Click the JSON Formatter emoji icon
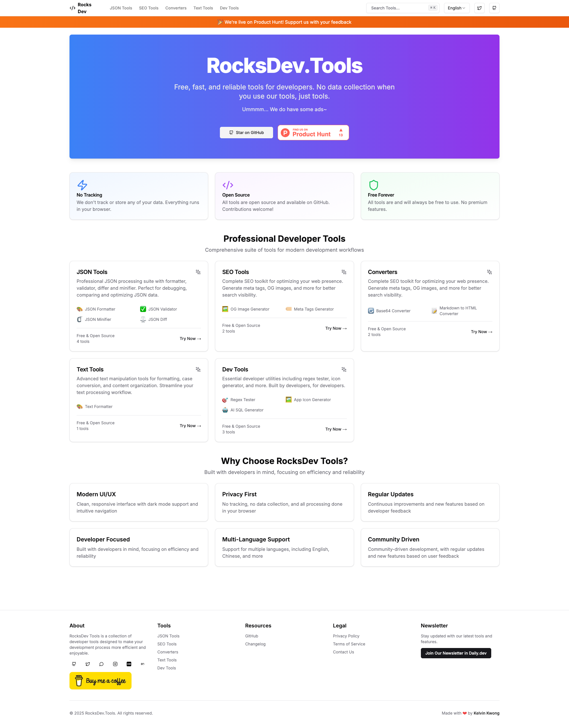569x728 pixels. coord(79,309)
